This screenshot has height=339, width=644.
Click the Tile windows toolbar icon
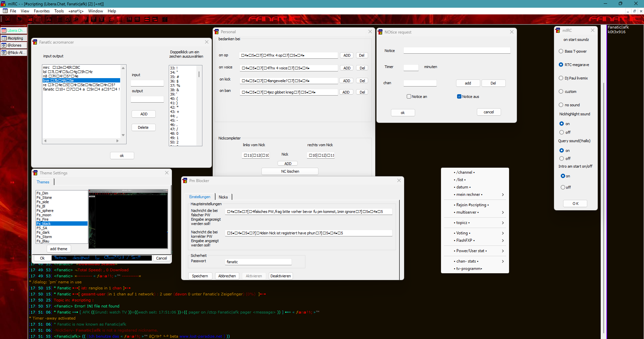147,19
